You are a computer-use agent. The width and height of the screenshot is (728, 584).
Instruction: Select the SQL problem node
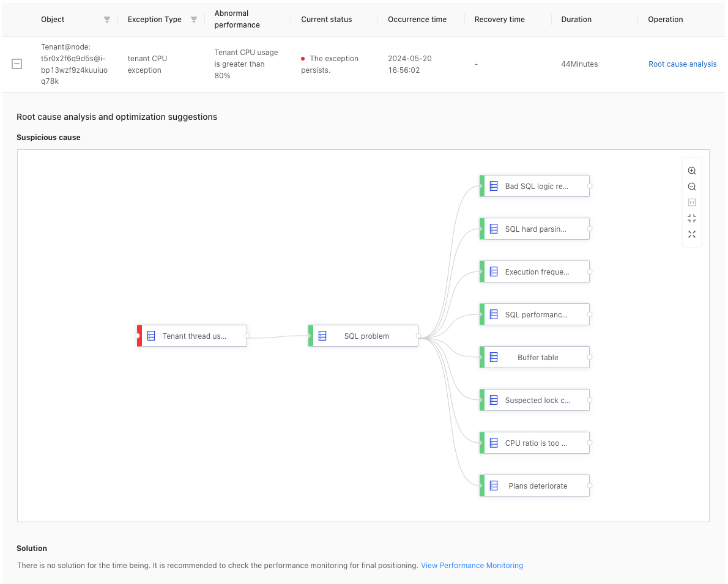click(x=363, y=336)
